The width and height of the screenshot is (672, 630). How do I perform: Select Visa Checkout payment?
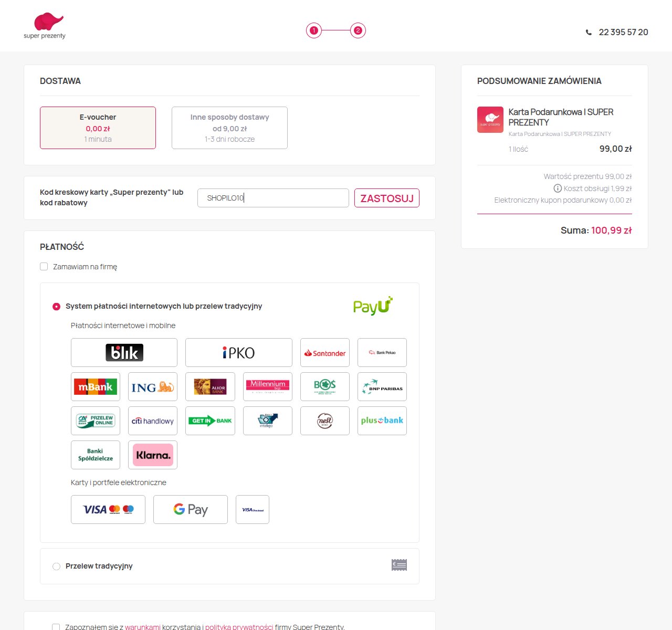pyautogui.click(x=253, y=509)
